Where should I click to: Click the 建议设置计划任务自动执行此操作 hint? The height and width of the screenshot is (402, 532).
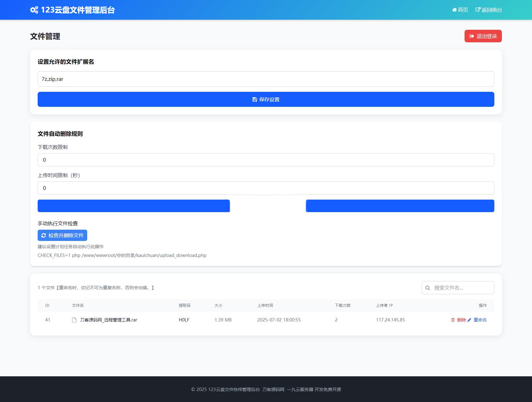point(71,247)
